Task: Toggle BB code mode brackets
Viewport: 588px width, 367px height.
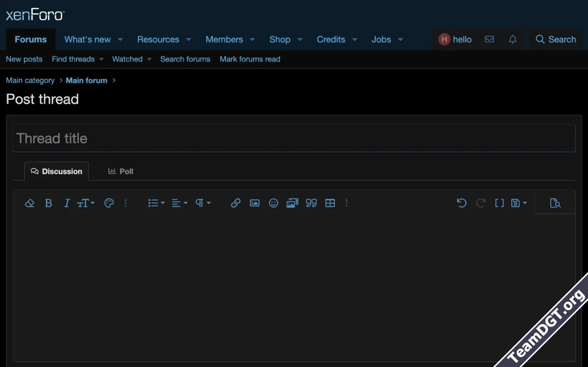Action: [499, 203]
